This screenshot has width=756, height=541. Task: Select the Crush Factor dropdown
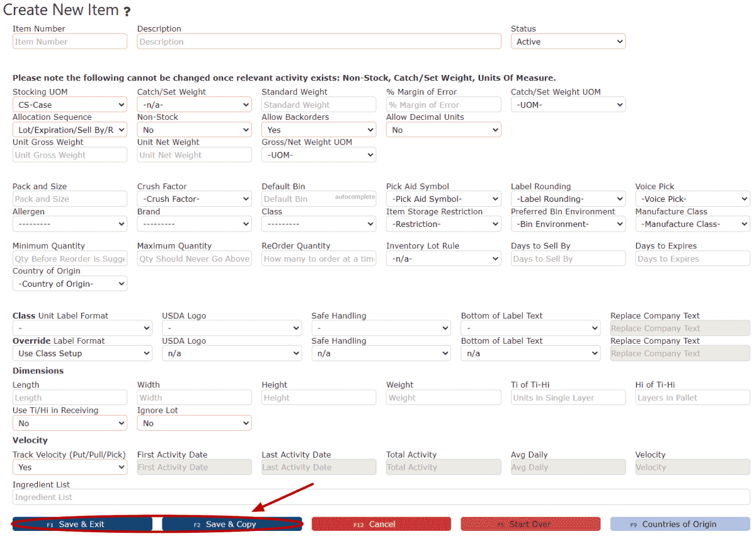pos(194,199)
